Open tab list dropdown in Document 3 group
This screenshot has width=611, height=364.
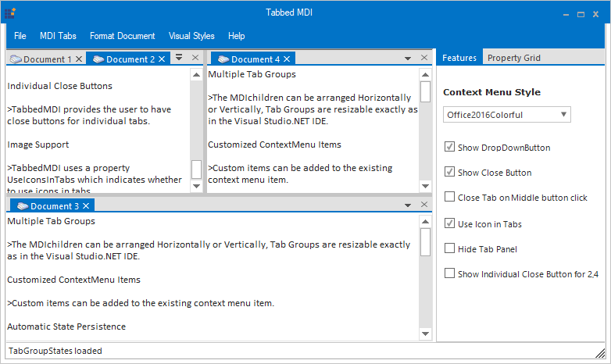(408, 205)
